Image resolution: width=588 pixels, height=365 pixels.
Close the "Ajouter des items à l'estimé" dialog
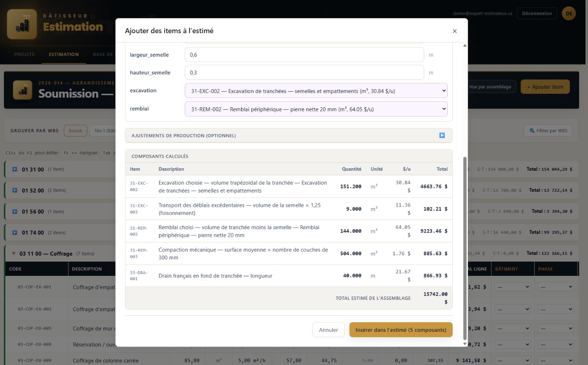(454, 31)
